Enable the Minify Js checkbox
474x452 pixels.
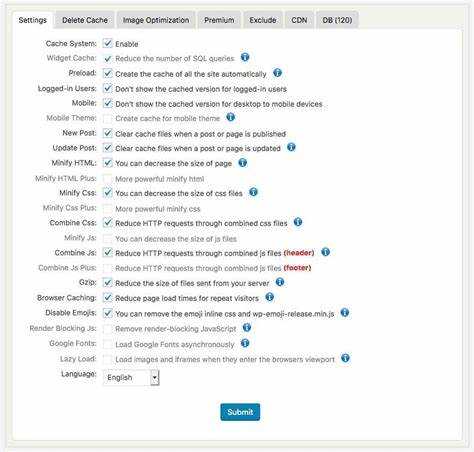click(107, 239)
